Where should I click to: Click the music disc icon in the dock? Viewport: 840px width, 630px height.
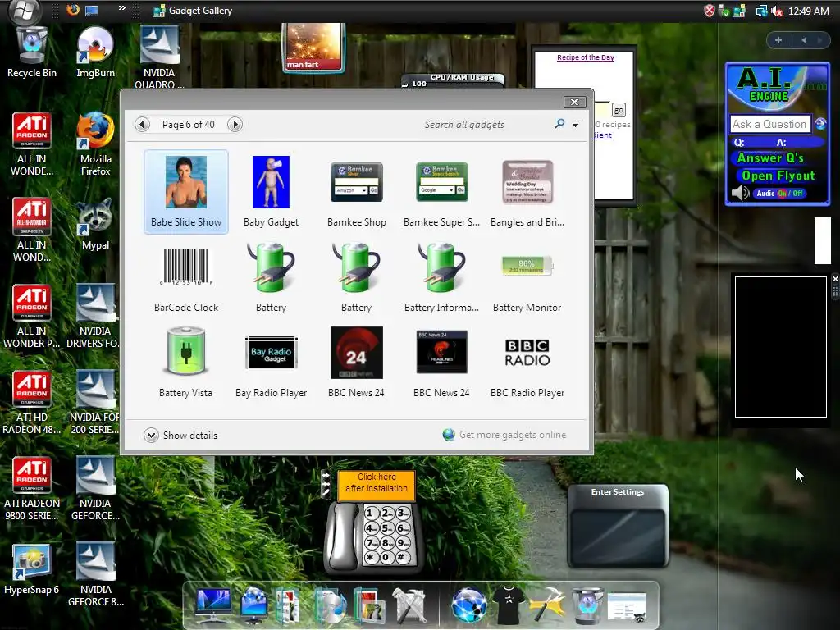(330, 605)
